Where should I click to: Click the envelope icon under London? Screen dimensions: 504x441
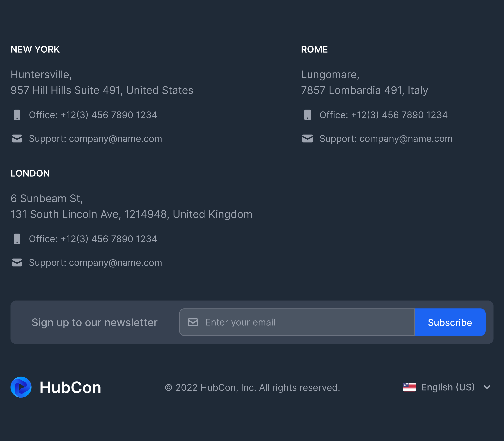tap(17, 263)
